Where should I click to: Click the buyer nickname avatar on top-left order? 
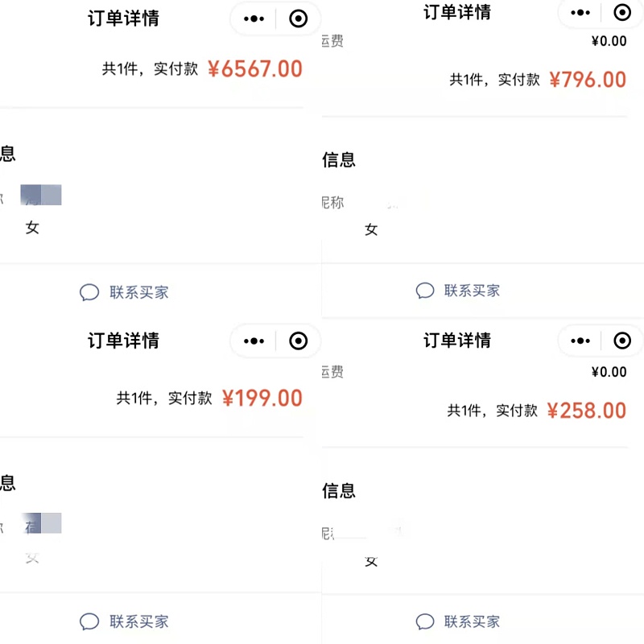tap(40, 195)
